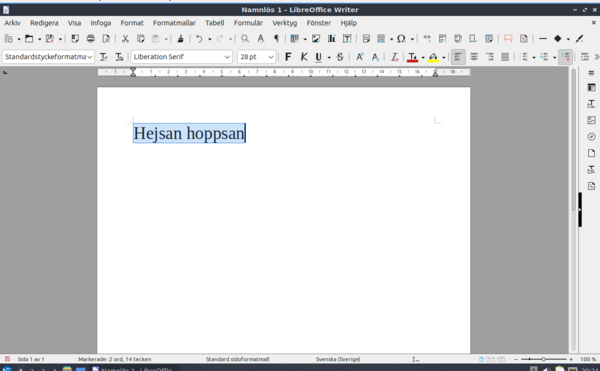Toggle Formatting Marks pilcrow icon
Screen dimensions: 600x371
tap(276, 39)
